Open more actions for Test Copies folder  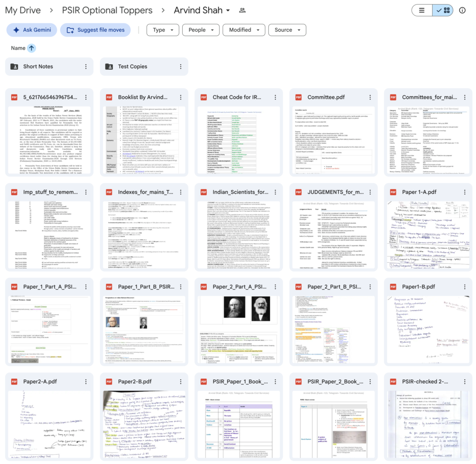tap(181, 66)
